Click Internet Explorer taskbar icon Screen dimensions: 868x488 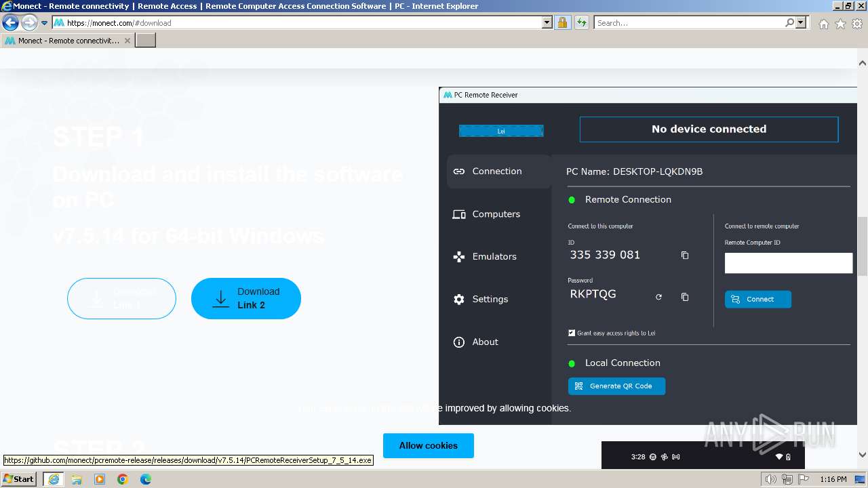click(x=53, y=479)
